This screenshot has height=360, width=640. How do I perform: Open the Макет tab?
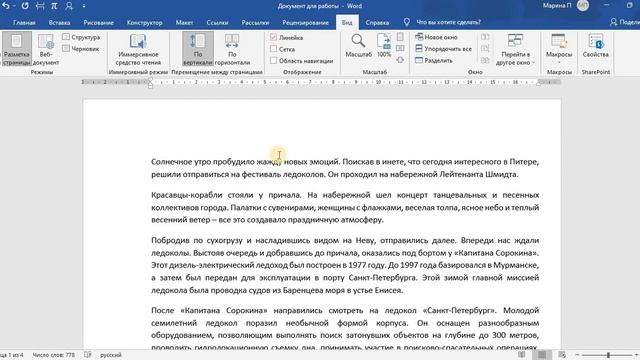point(184,22)
